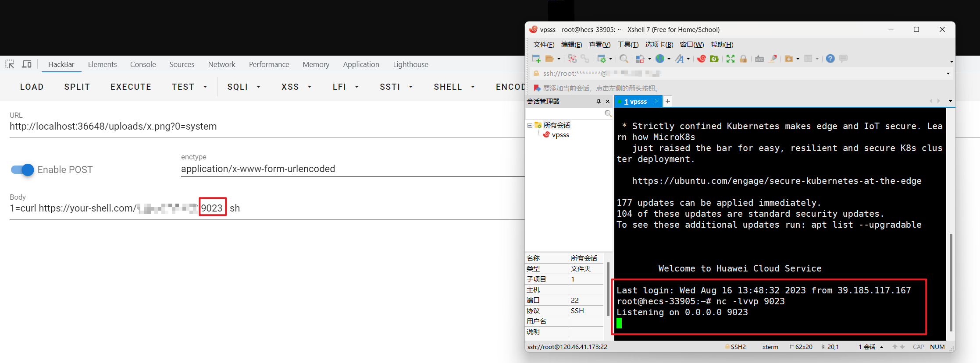Image resolution: width=980 pixels, height=363 pixels.
Task: Click the Disconnect icon in Xshell toolbar
Action: [x=572, y=59]
